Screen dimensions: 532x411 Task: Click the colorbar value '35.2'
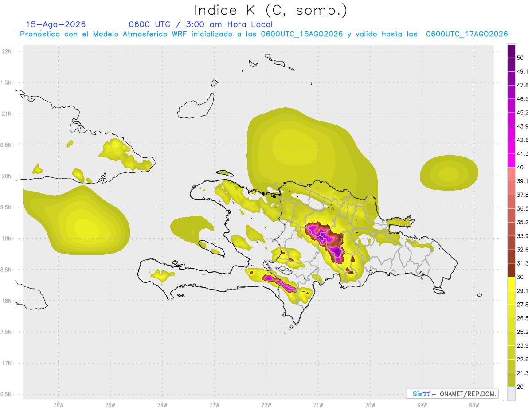(523, 222)
